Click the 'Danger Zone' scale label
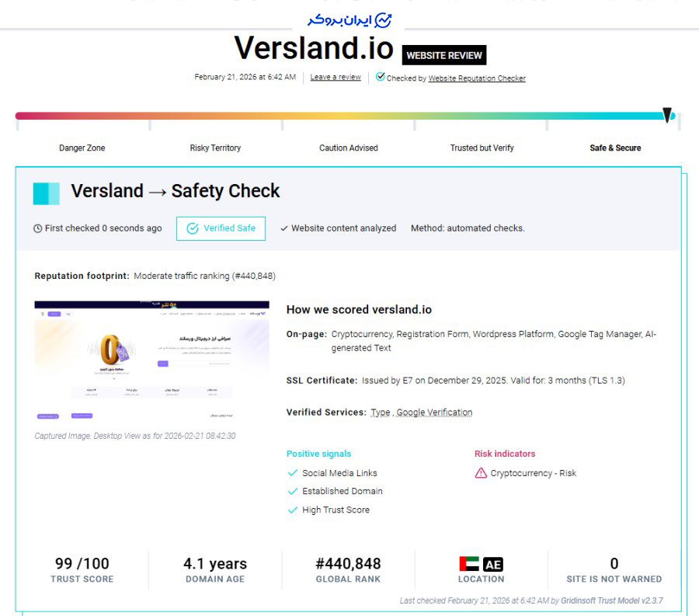Viewport: 699px width, 616px height. pos(82,148)
